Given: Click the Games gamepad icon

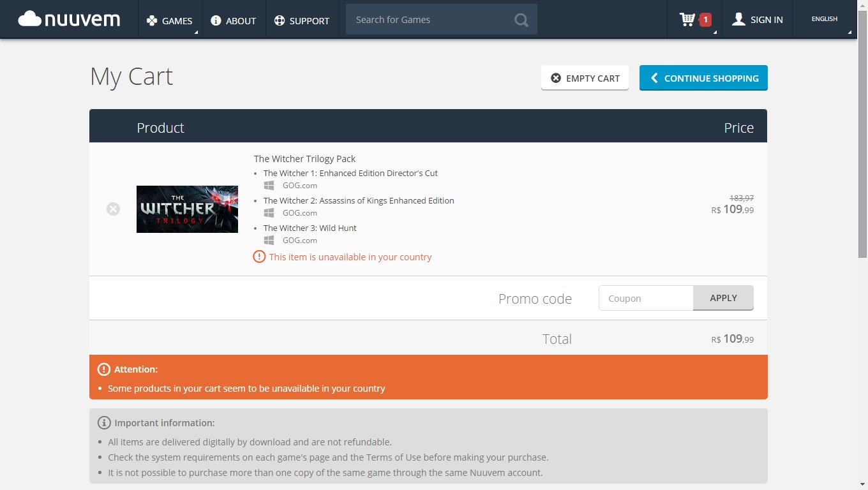Looking at the screenshot, I should (152, 20).
